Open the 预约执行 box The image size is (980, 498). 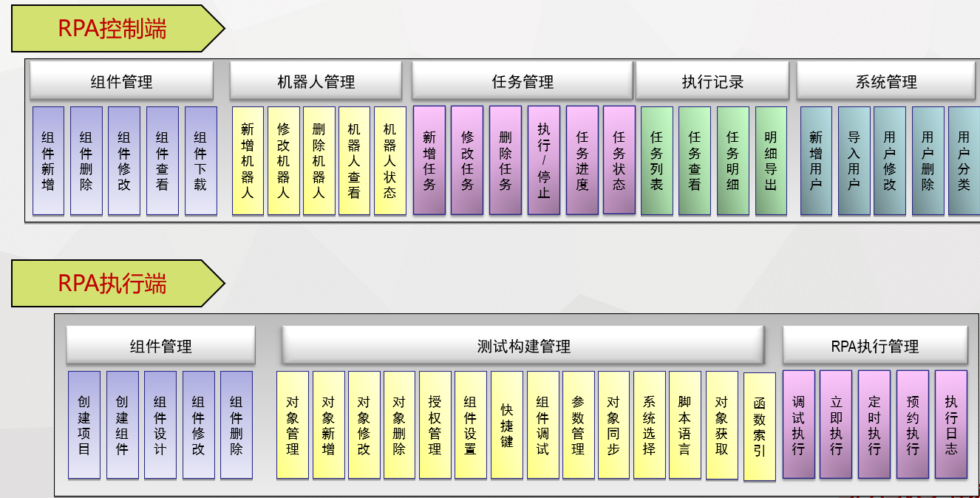913,424
